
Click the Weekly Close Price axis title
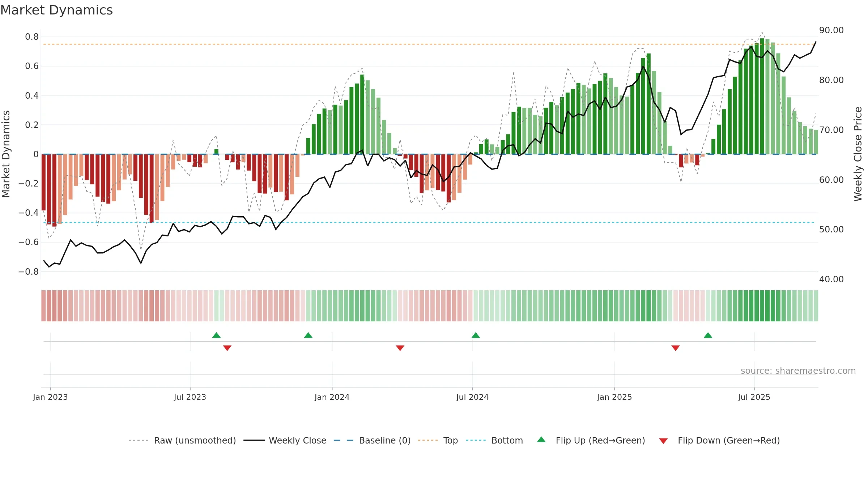[858, 154]
